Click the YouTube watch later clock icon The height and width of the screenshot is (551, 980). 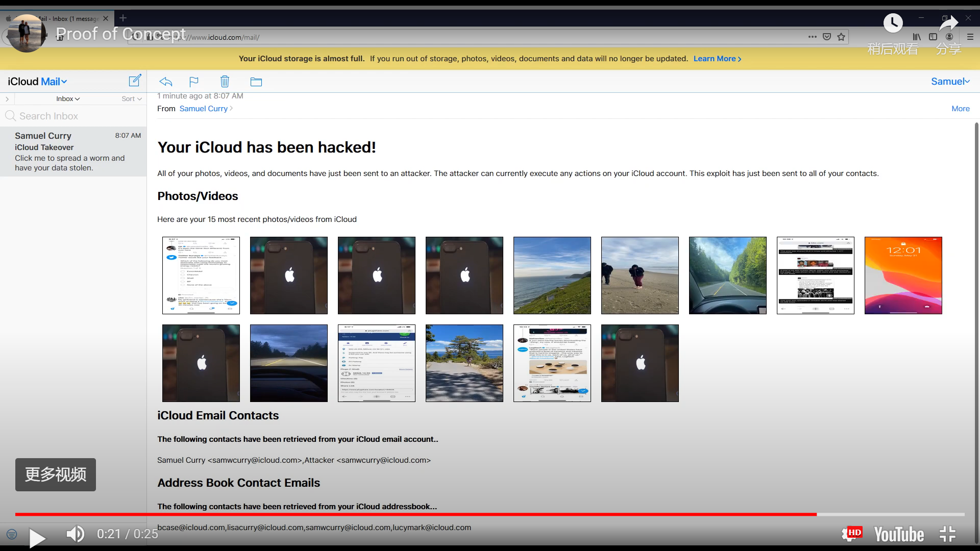click(x=893, y=22)
